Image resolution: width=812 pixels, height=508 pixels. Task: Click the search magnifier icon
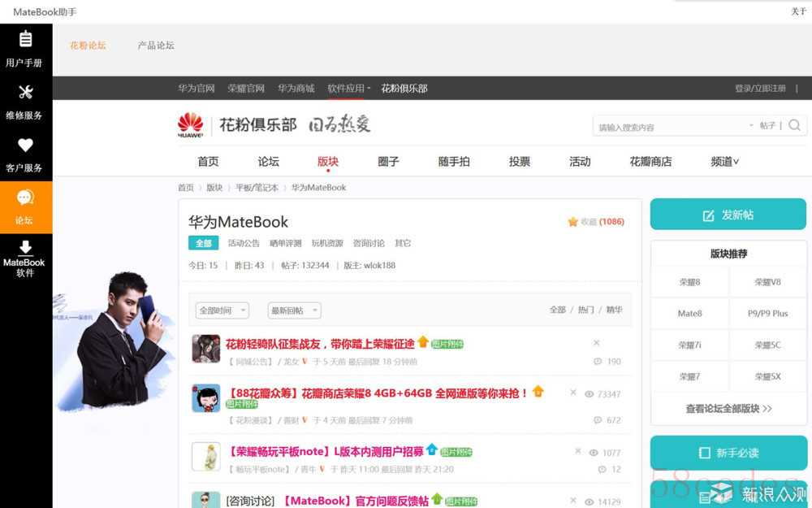[794, 125]
